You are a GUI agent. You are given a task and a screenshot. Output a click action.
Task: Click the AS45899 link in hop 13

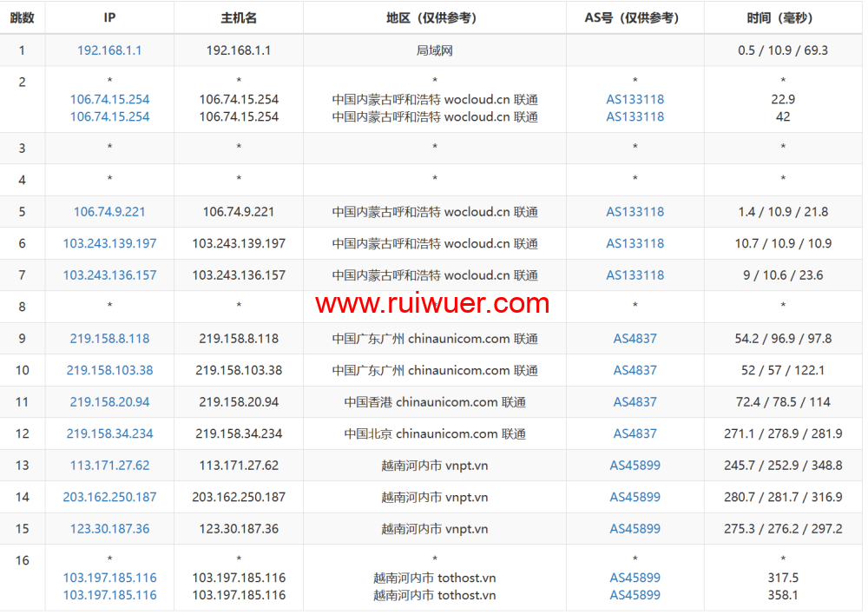pyautogui.click(x=635, y=466)
